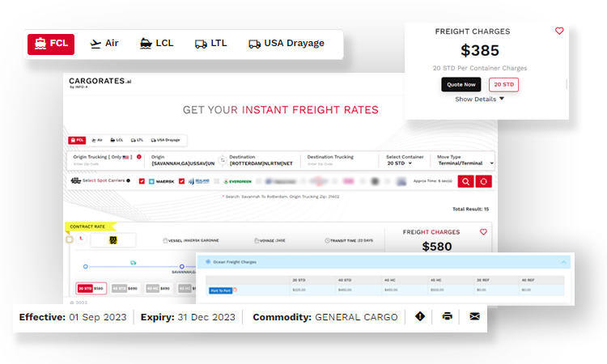
Task: Click the hazard warning diamond icon
Action: point(420,316)
